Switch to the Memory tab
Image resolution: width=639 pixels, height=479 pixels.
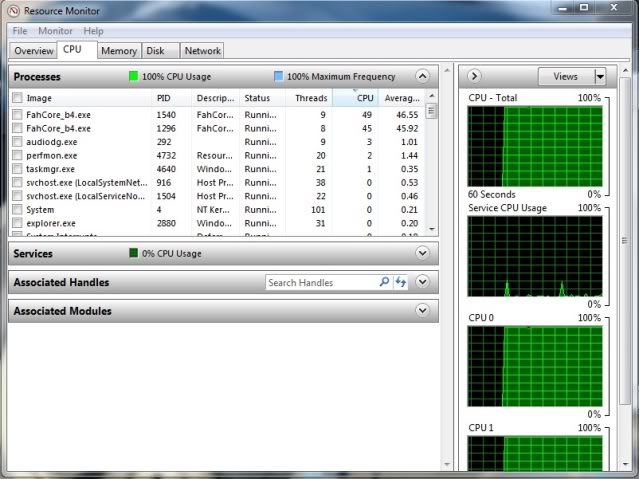pos(119,51)
